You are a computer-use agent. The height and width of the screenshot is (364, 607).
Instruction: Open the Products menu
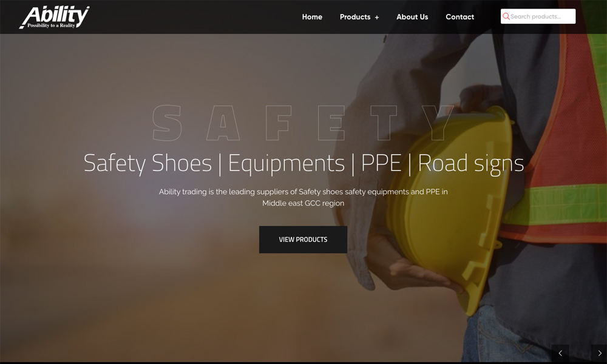[x=355, y=17]
